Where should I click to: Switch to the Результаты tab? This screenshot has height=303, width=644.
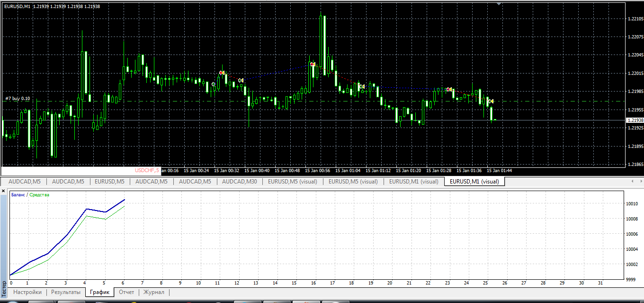coord(66,292)
